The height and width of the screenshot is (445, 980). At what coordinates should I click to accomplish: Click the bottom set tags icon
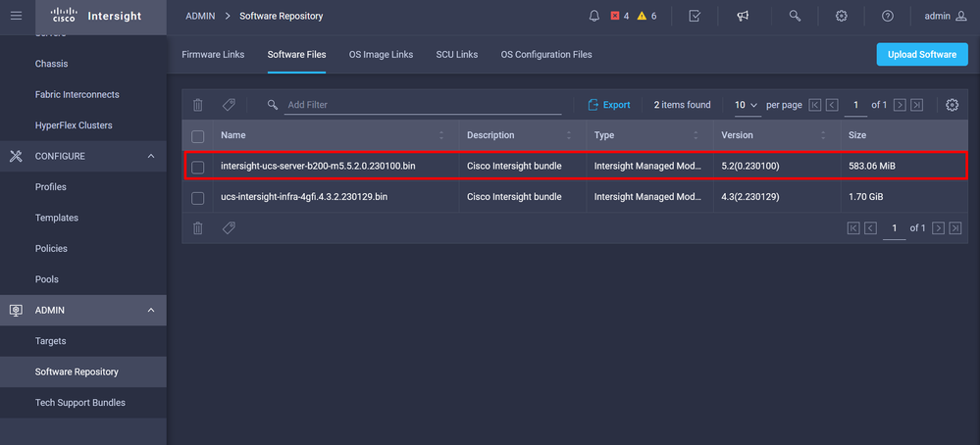tap(229, 228)
